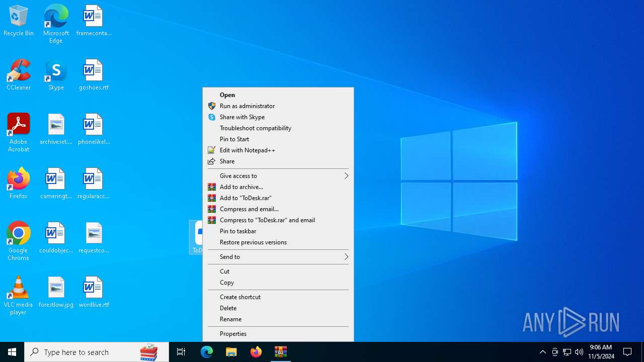Open Properties from the context menu
Image resolution: width=644 pixels, height=362 pixels.
pyautogui.click(x=278, y=334)
